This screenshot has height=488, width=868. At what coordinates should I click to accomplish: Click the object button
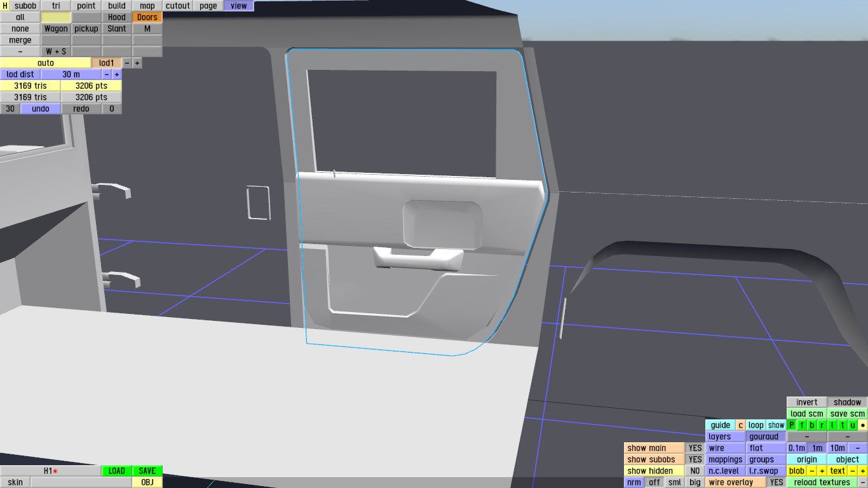848,459
